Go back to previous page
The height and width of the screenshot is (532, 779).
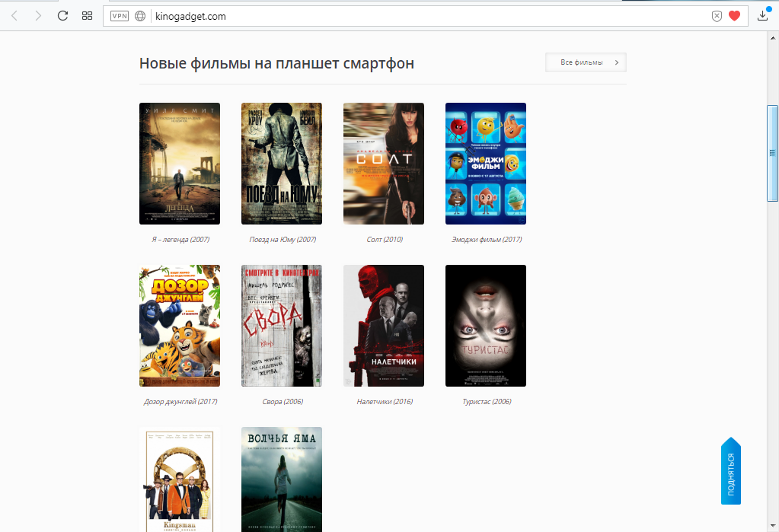click(x=14, y=16)
